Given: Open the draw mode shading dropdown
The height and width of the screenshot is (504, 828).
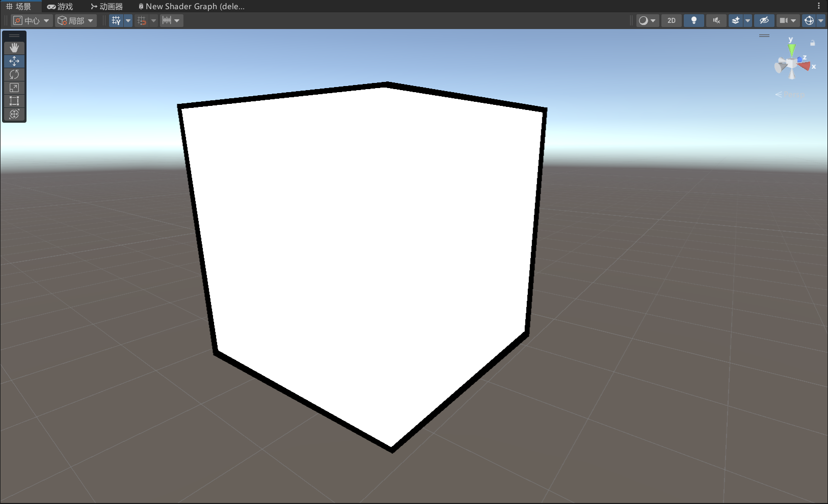Looking at the screenshot, I should (647, 20).
